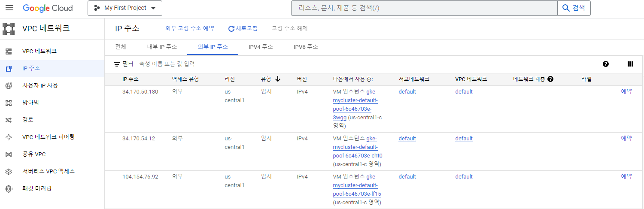Click the 공유 VPC icon

point(8,154)
